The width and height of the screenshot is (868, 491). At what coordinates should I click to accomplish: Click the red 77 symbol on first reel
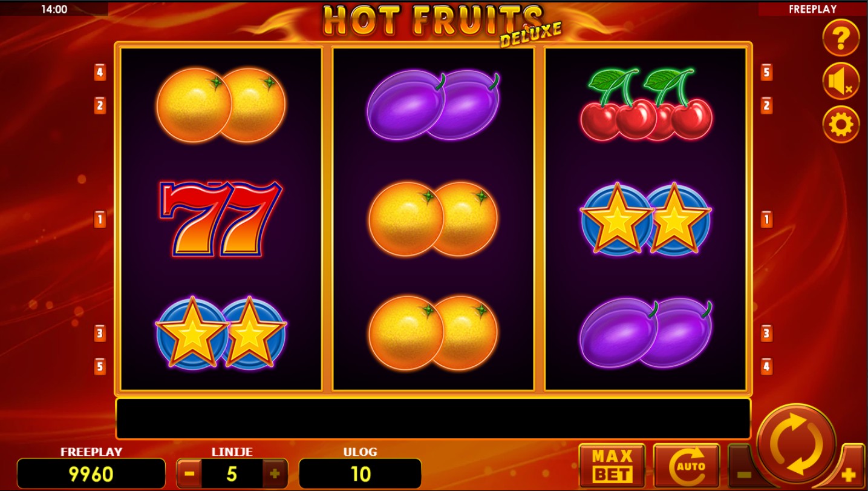tap(221, 218)
